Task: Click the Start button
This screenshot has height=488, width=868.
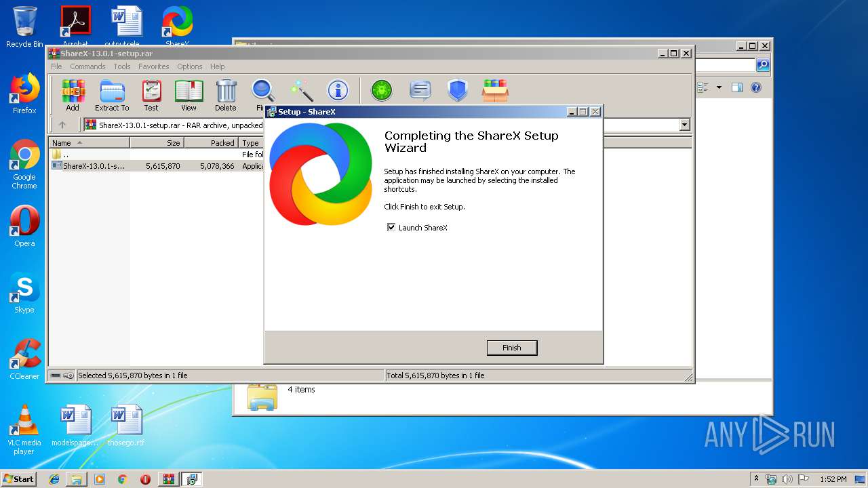Action: 19,479
